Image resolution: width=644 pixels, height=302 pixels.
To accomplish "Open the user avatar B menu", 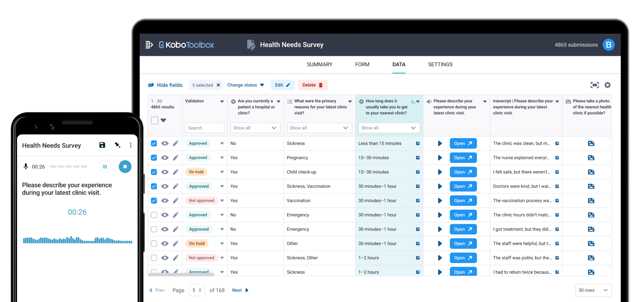I will click(609, 45).
